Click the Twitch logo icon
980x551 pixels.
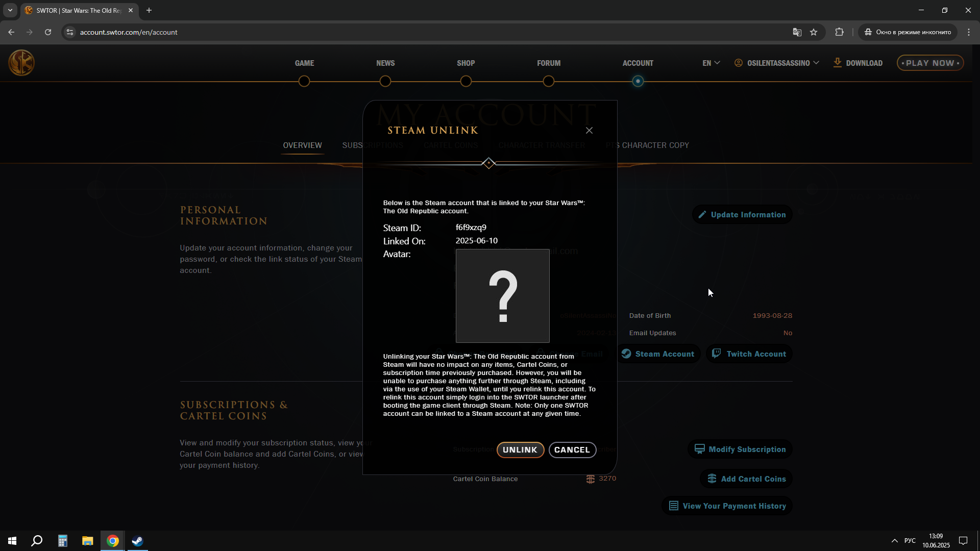(x=717, y=354)
